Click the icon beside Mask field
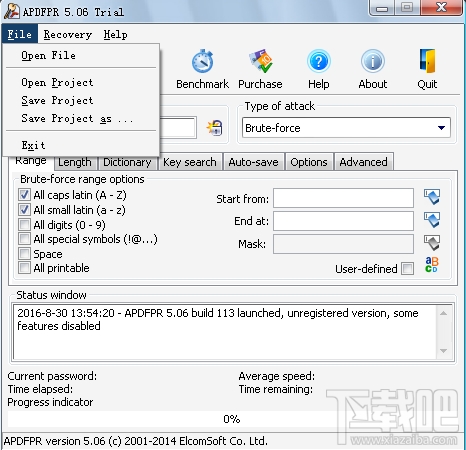 pyautogui.click(x=432, y=243)
